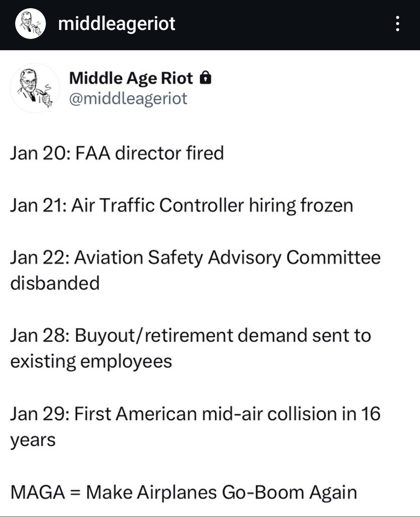Tap the profile avatar in the top header

click(30, 24)
